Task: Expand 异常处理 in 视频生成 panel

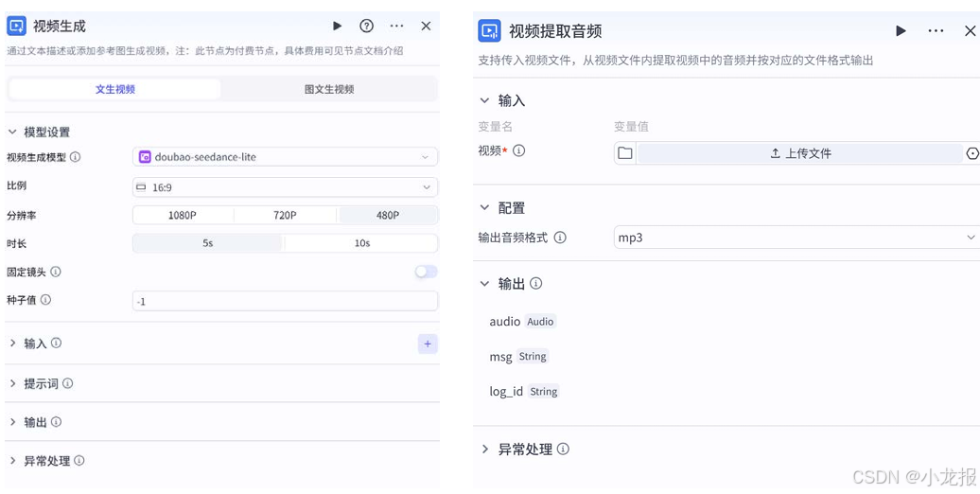Action: (12, 461)
